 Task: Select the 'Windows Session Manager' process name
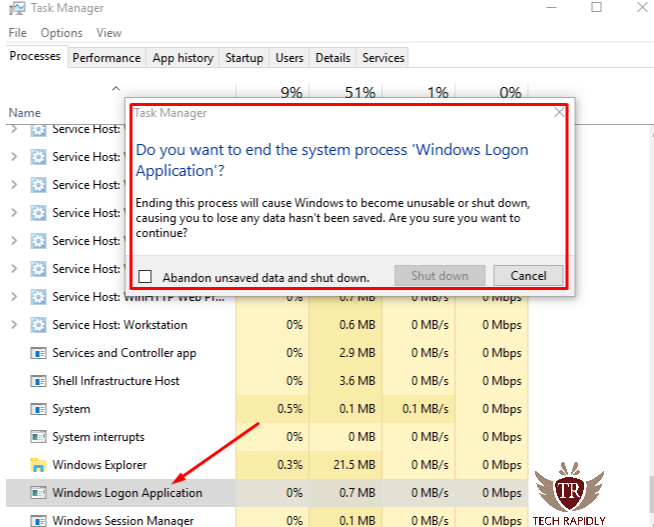point(123,521)
